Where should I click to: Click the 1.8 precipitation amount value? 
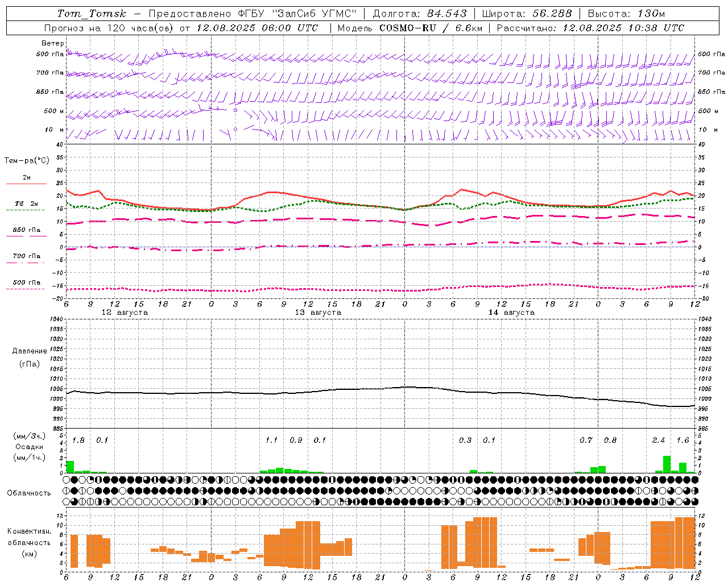[x=78, y=440]
